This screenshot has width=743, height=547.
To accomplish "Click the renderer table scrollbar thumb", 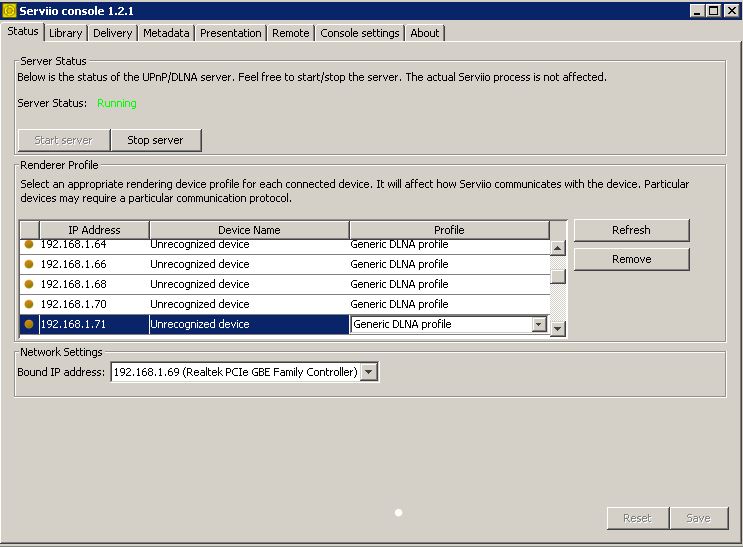I will pos(558,277).
